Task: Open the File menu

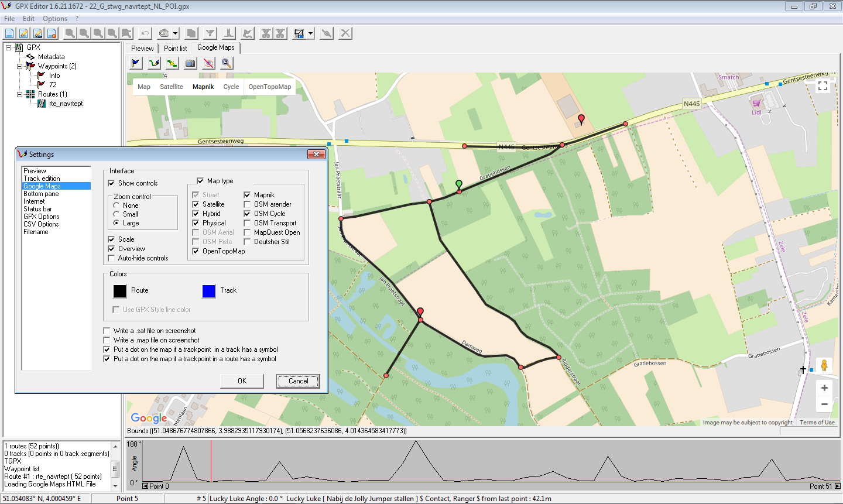Action: click(x=9, y=19)
